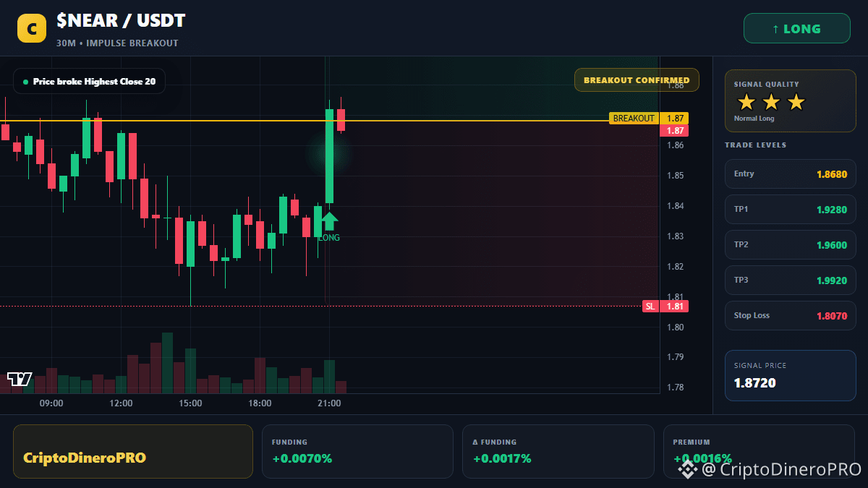Select the TP1 1.9280 row

791,209
